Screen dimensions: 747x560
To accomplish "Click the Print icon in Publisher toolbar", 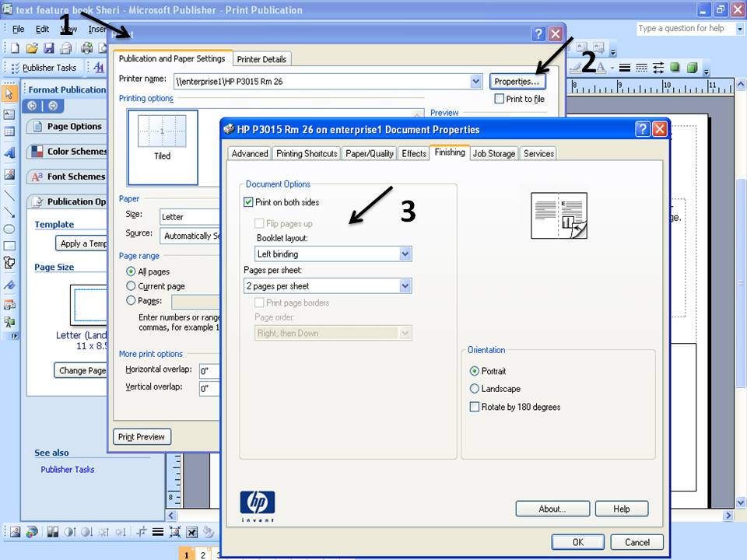I will click(x=86, y=48).
